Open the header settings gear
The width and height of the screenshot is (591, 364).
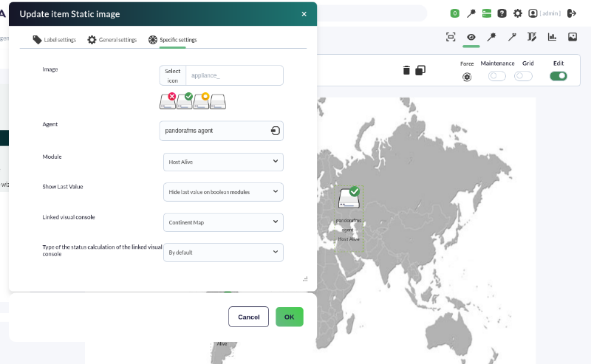click(x=518, y=13)
